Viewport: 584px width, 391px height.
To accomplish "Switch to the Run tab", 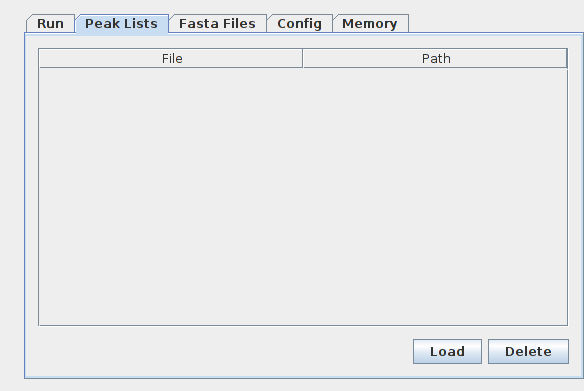I will tap(50, 23).
